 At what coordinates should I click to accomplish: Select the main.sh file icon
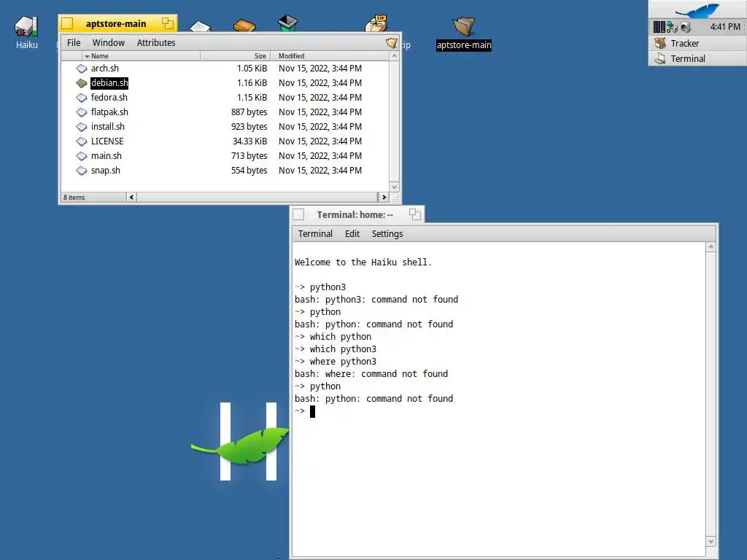[x=82, y=156]
